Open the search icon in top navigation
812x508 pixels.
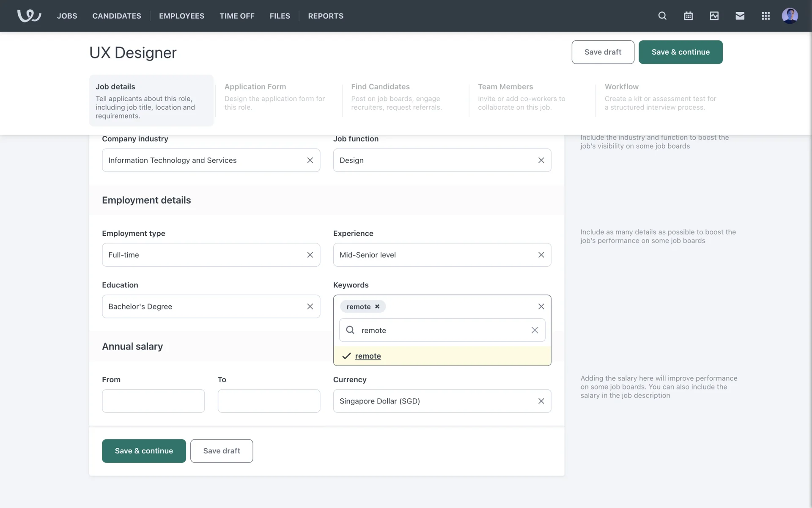point(662,16)
